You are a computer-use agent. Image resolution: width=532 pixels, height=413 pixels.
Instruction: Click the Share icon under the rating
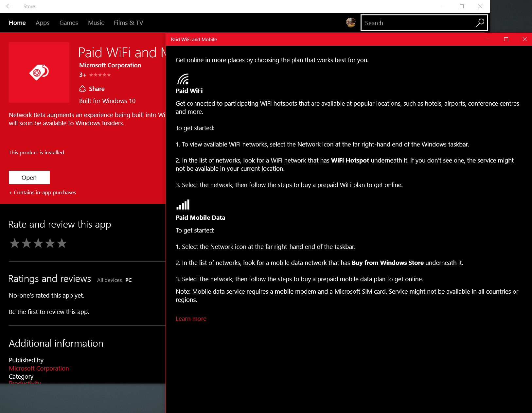[x=82, y=89]
